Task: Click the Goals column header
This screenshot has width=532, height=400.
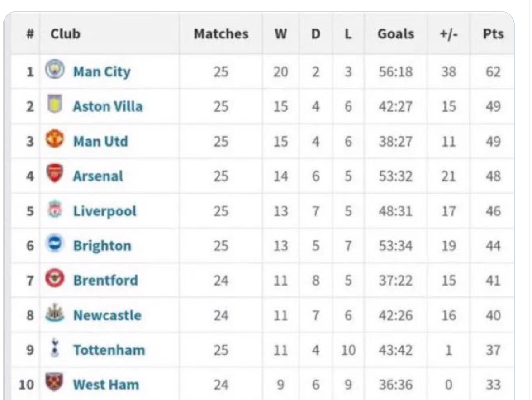Action: [395, 34]
